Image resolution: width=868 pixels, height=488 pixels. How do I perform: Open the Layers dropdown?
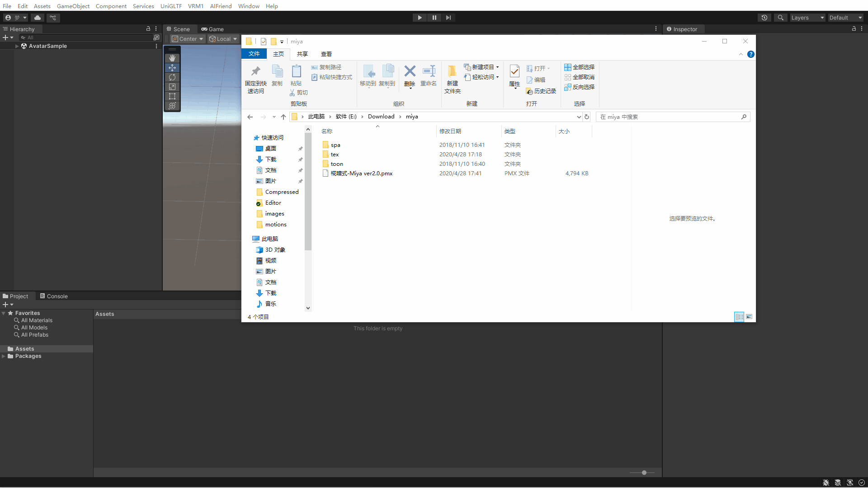tap(807, 18)
